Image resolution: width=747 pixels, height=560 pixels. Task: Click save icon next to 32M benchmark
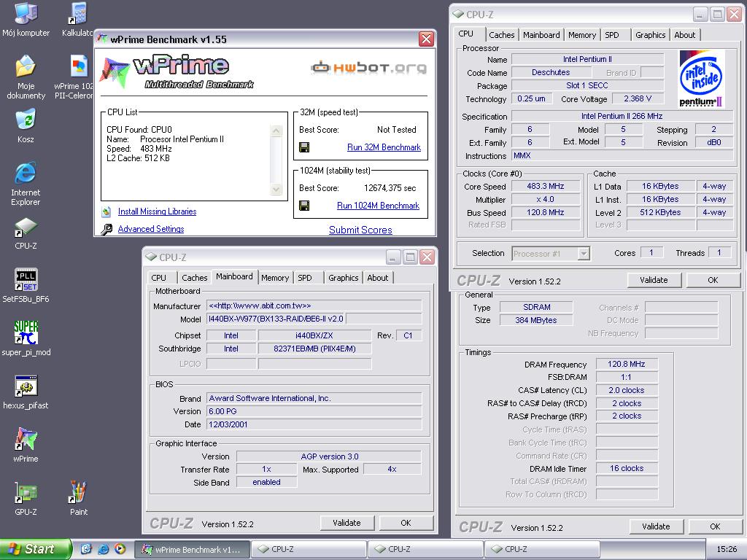(x=304, y=147)
